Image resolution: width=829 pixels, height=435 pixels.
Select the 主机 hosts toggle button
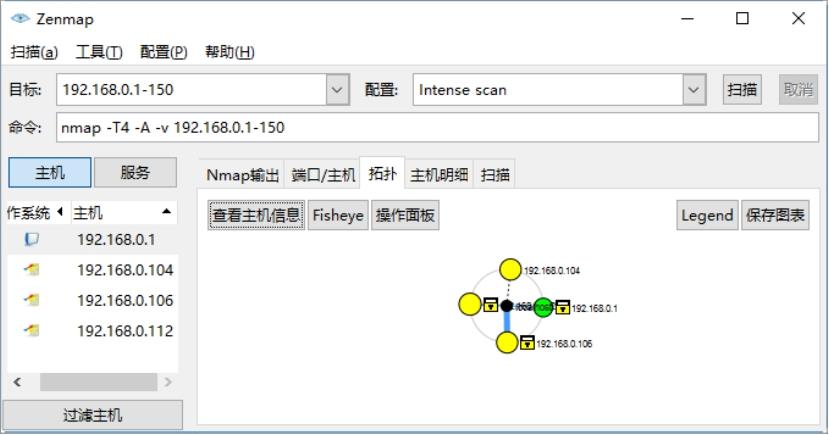pos(50,172)
